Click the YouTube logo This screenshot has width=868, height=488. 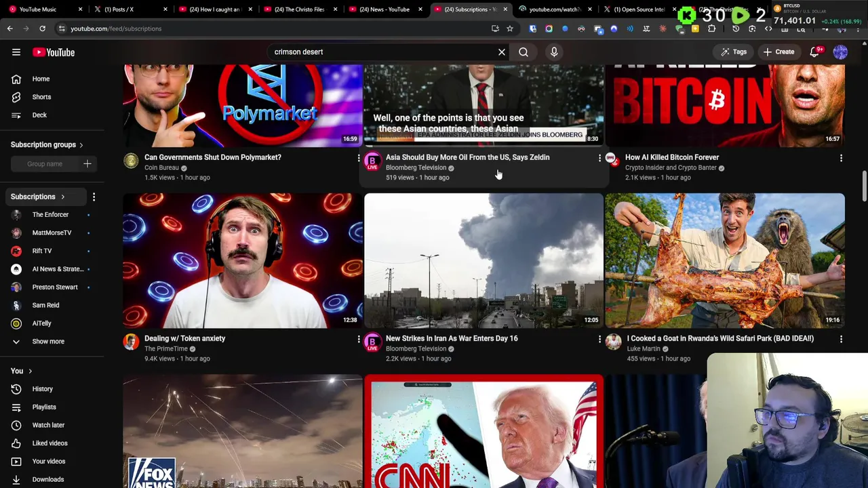tap(54, 52)
